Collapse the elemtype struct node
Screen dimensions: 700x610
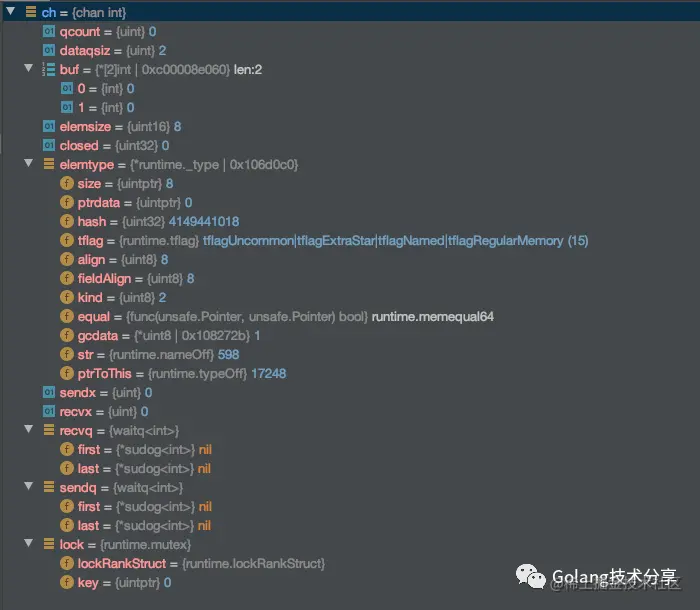[29, 163]
